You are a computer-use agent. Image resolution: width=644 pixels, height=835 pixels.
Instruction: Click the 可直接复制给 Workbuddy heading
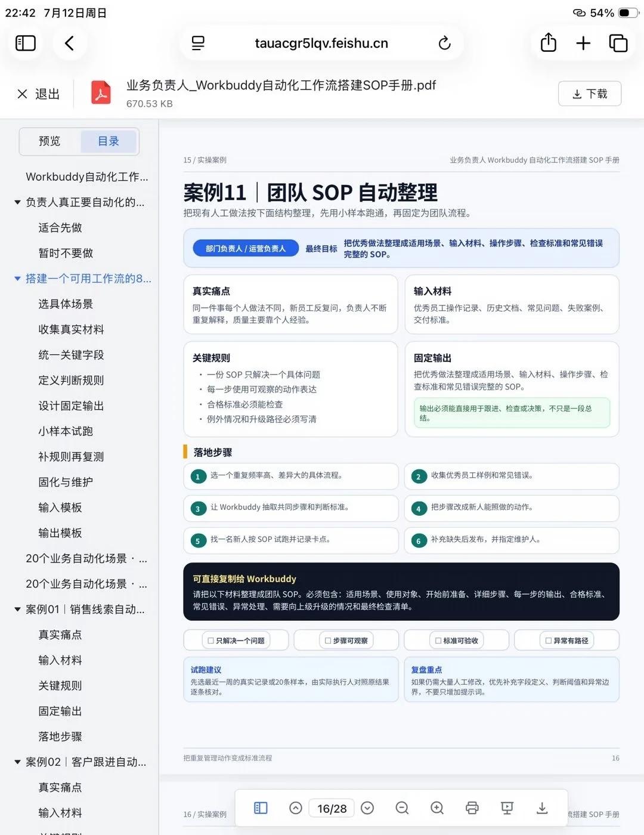[x=244, y=579]
